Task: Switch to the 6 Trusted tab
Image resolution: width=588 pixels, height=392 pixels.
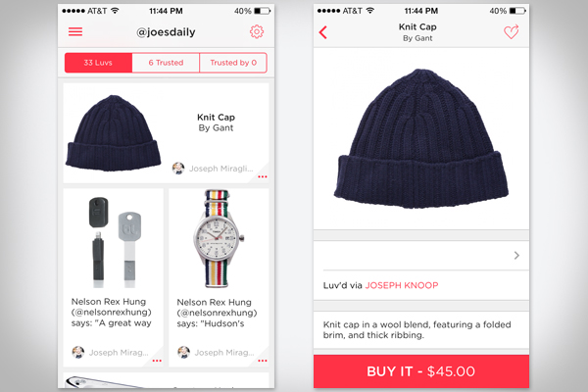Action: (165, 63)
